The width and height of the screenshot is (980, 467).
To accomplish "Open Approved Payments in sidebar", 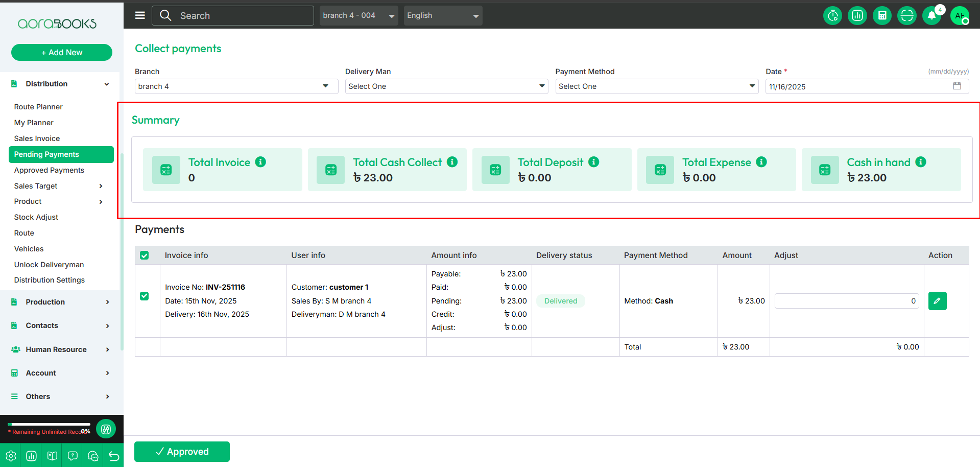I will (x=49, y=170).
